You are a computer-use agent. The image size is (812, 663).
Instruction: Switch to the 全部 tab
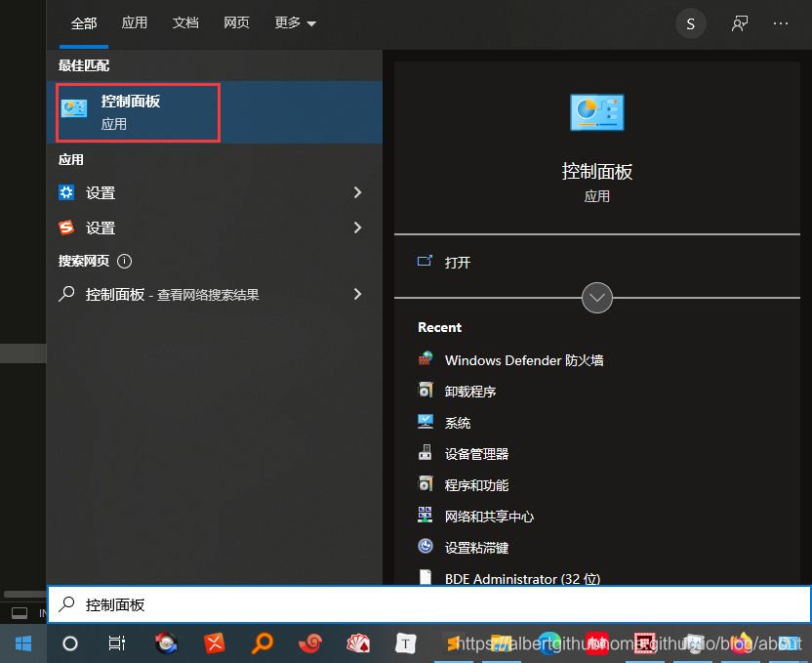click(x=84, y=22)
